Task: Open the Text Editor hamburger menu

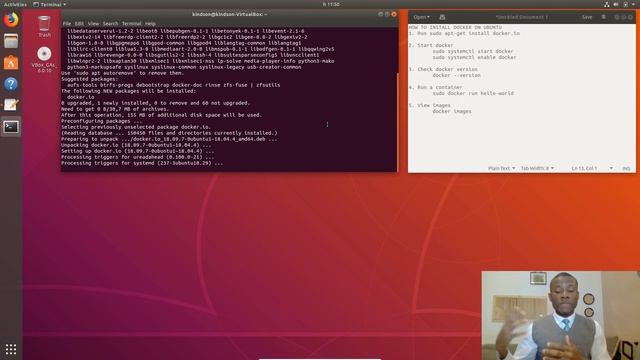Action: coord(603,17)
